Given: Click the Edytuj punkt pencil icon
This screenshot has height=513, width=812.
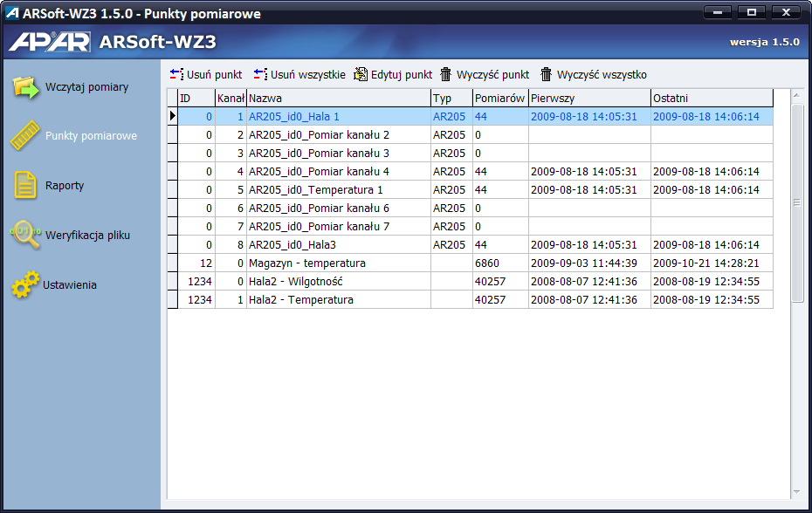Looking at the screenshot, I should (361, 74).
